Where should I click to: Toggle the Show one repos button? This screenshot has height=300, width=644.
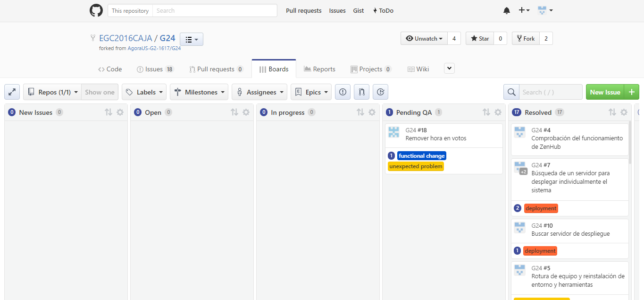[x=100, y=92]
